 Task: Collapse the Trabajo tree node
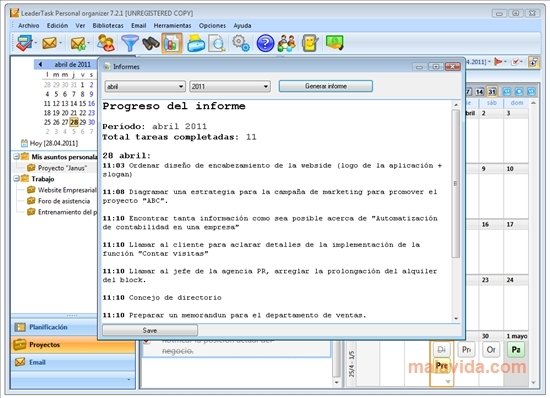(16, 178)
